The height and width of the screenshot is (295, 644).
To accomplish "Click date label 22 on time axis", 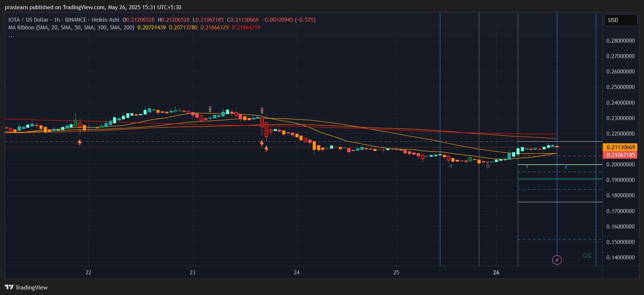I will pyautogui.click(x=88, y=273).
